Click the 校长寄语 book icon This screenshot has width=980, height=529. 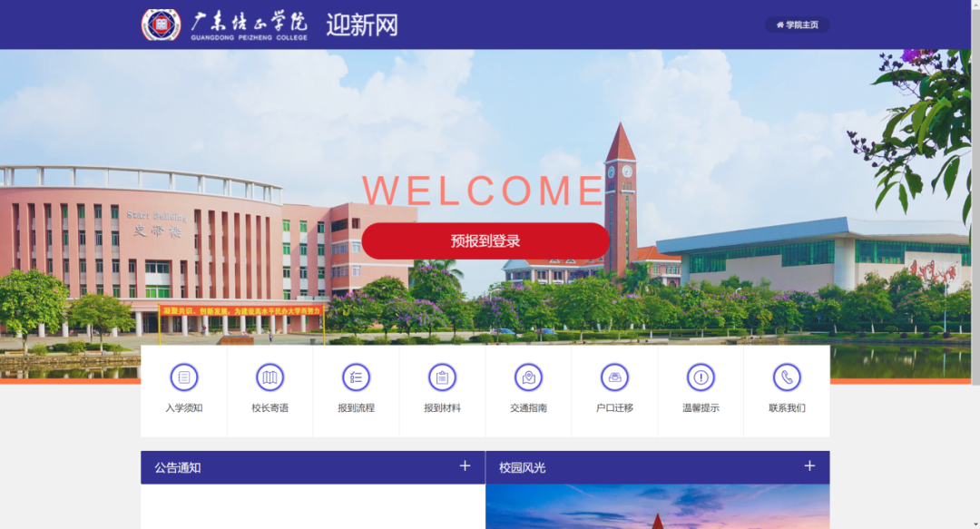[x=269, y=378]
